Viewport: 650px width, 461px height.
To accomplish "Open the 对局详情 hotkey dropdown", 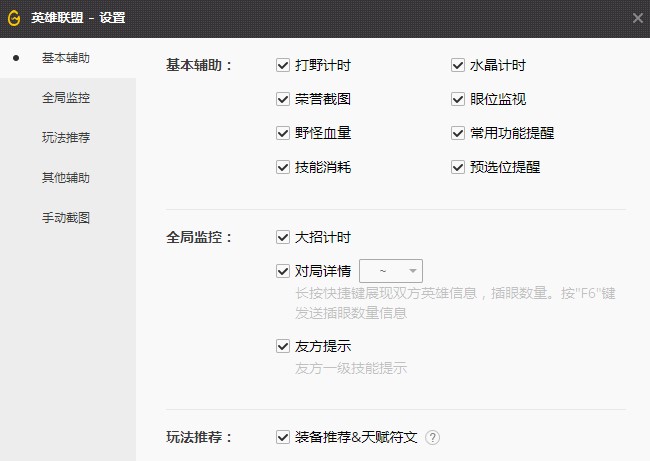I will coord(391,271).
